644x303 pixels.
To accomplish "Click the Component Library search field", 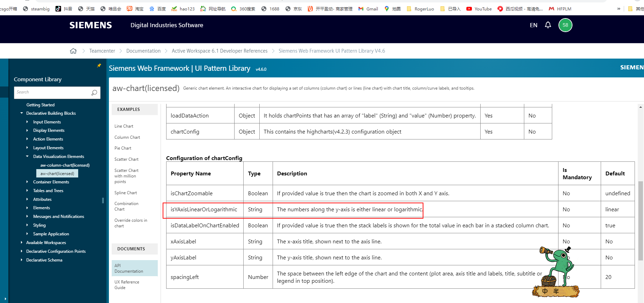I will click(52, 92).
